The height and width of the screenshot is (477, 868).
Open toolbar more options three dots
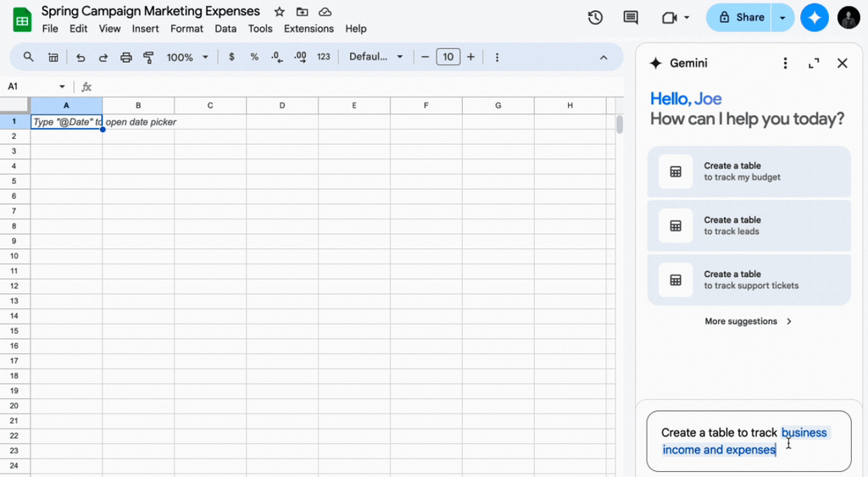click(x=497, y=57)
